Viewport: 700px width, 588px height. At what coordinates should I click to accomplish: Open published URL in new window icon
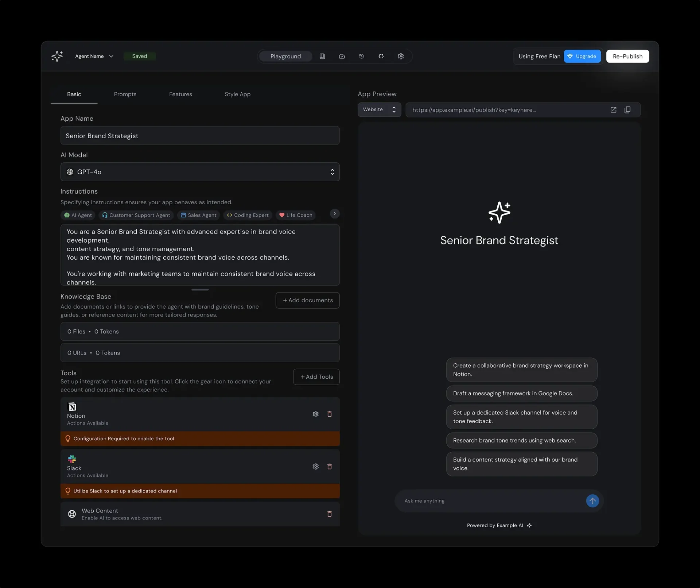pyautogui.click(x=613, y=110)
